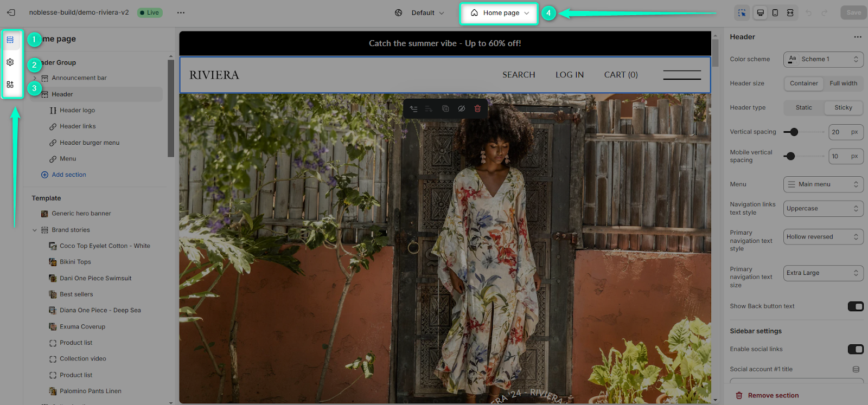Image resolution: width=868 pixels, height=405 pixels.
Task: Open Header panel three-dot options menu
Action: pos(858,37)
